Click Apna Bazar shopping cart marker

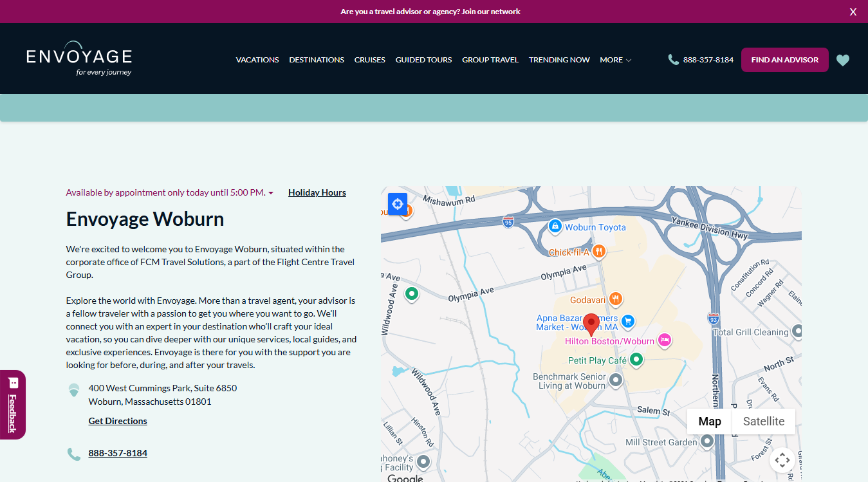pos(628,322)
